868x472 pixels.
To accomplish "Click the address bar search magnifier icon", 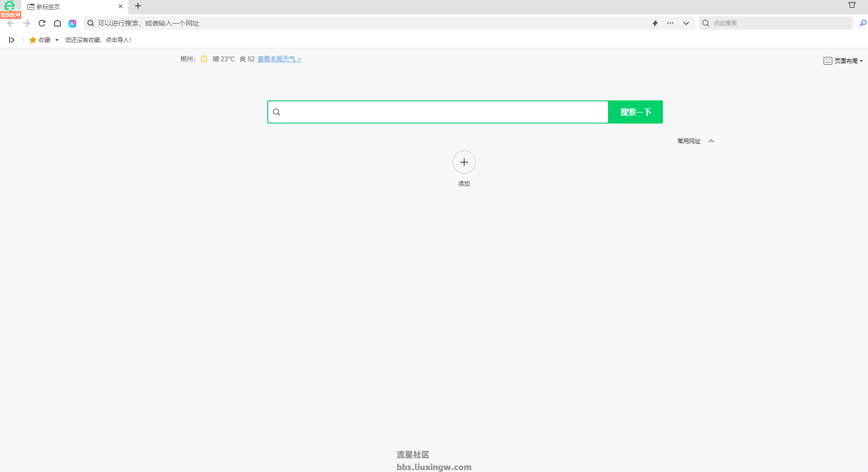I will click(x=90, y=23).
